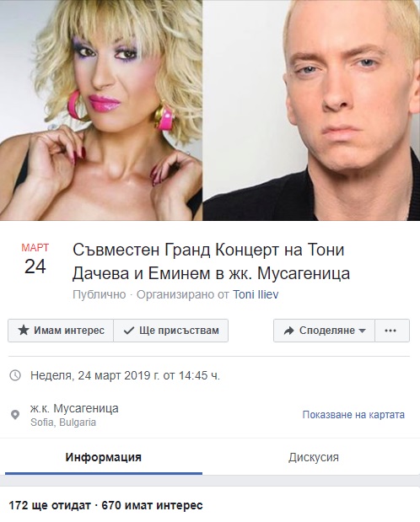420x522 pixels.
Task: Open organizer Toni Iliev's profile link
Action: click(x=256, y=294)
